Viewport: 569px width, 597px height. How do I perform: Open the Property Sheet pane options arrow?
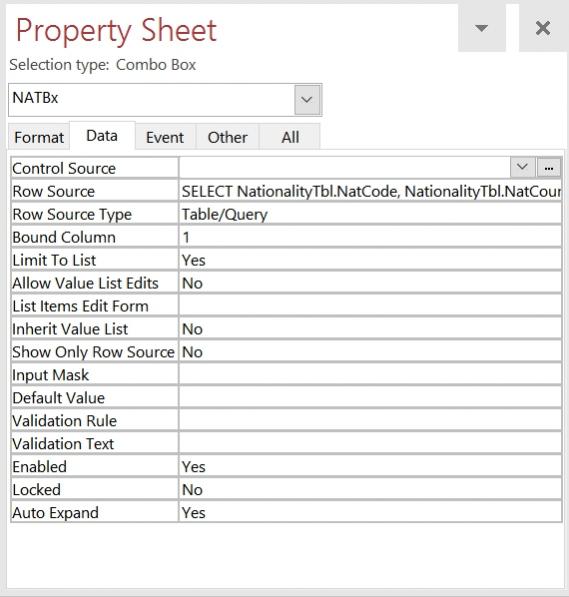481,28
